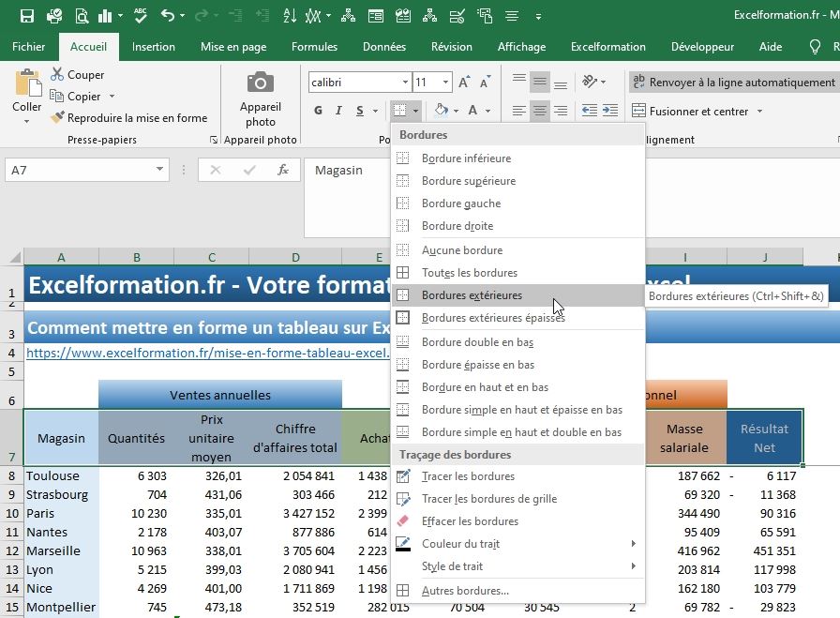Image resolution: width=840 pixels, height=618 pixels.
Task: Increase font size with large A icon
Action: click(464, 83)
